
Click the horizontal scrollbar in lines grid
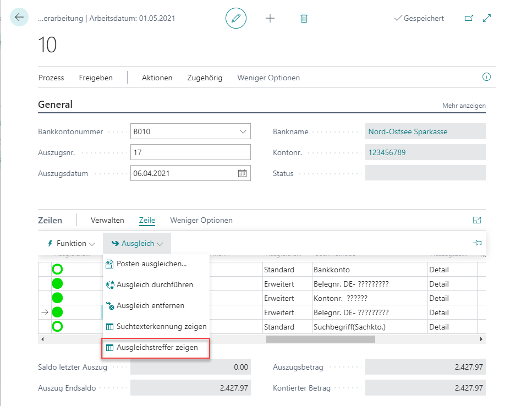coord(320,339)
